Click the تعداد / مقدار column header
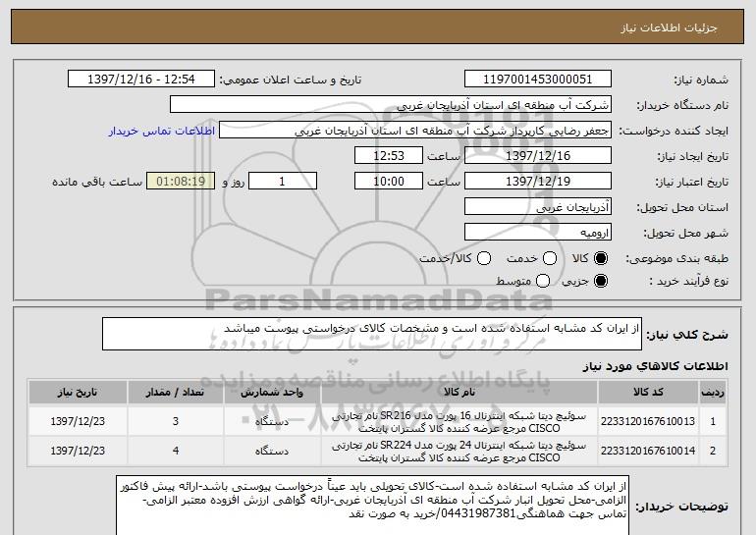Image resolution: width=756 pixels, height=535 pixels. coord(176,393)
